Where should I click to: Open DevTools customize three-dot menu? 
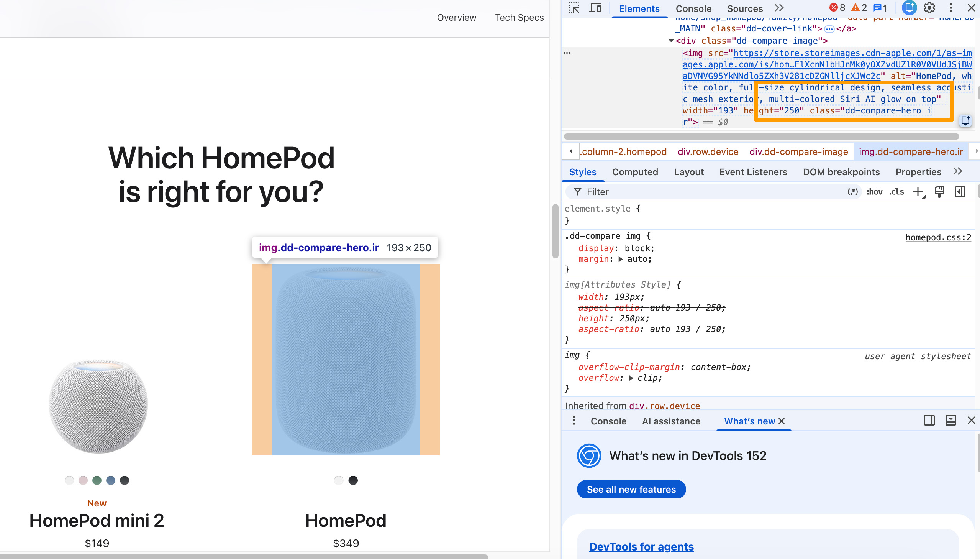(x=951, y=8)
